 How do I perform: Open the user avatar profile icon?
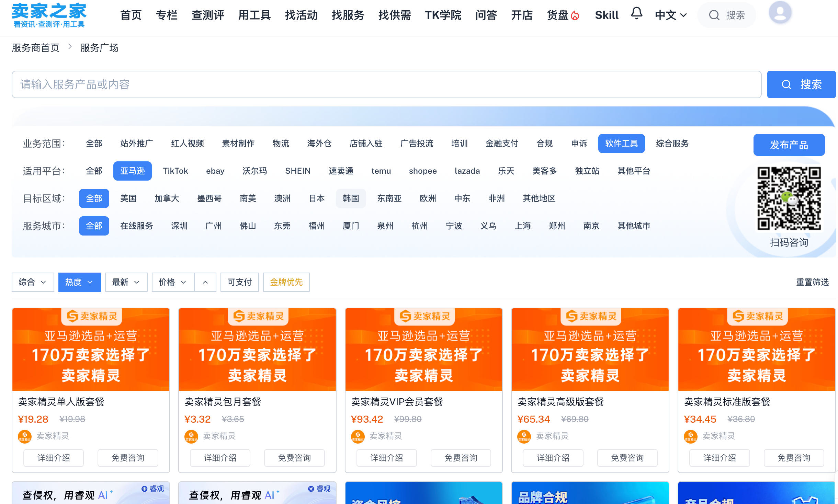tap(780, 13)
